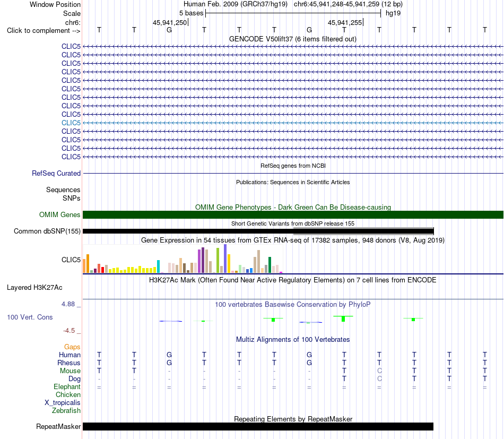This screenshot has width=504, height=439.
Task: Click the Common dbSNP(155) track label
Action: coord(47,231)
